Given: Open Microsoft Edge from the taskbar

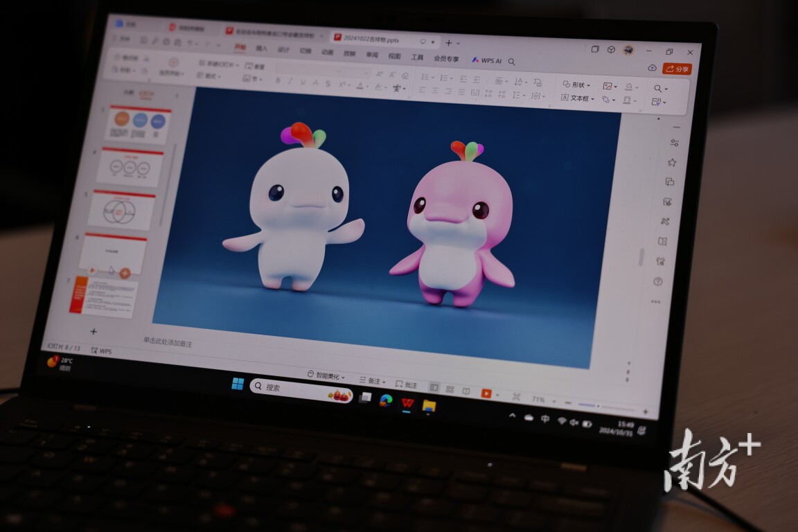Looking at the screenshot, I should click(x=386, y=400).
